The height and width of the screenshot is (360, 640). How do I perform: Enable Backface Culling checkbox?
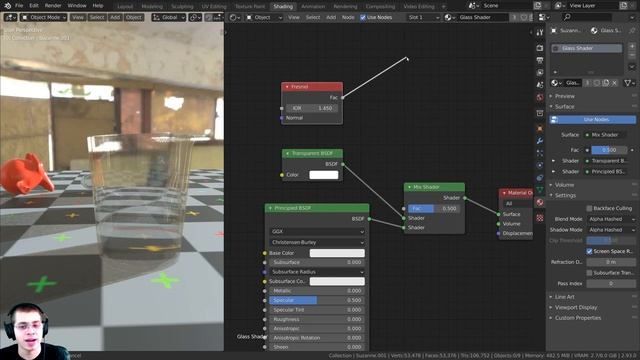(x=589, y=208)
